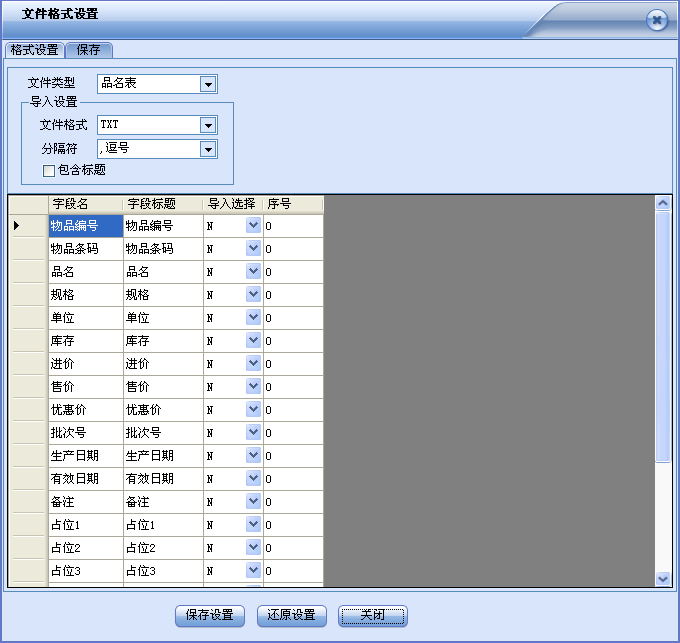Select the 批次号 field name cell

click(86, 433)
